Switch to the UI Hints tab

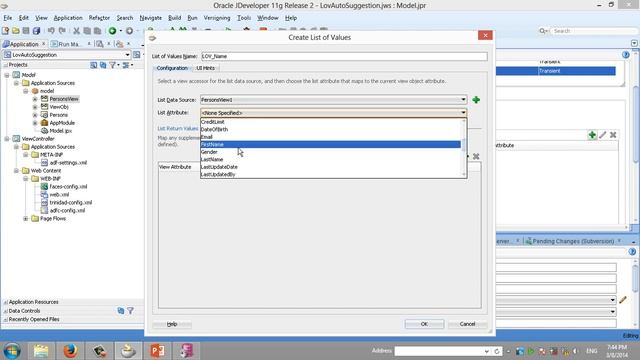click(x=205, y=68)
